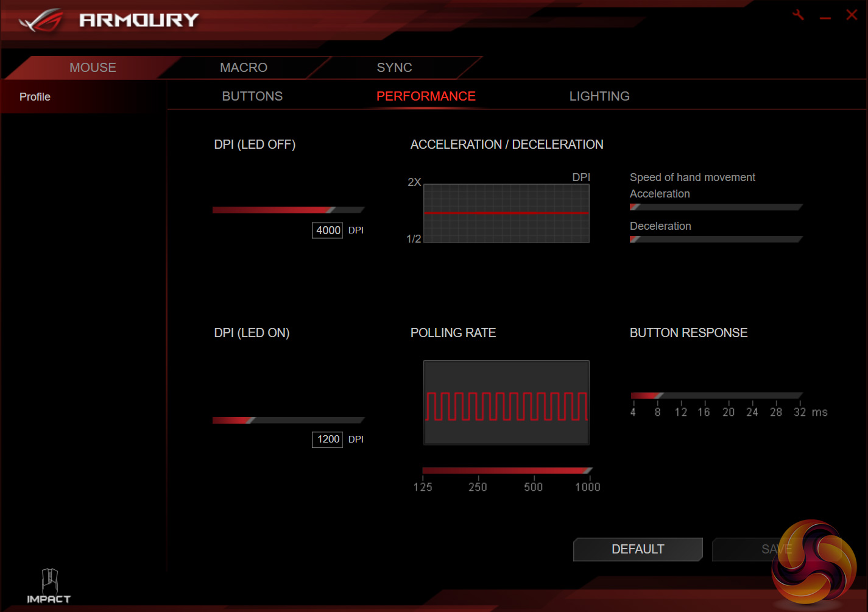The height and width of the screenshot is (612, 868).
Task: Close the Armoury window
Action: coord(852,15)
